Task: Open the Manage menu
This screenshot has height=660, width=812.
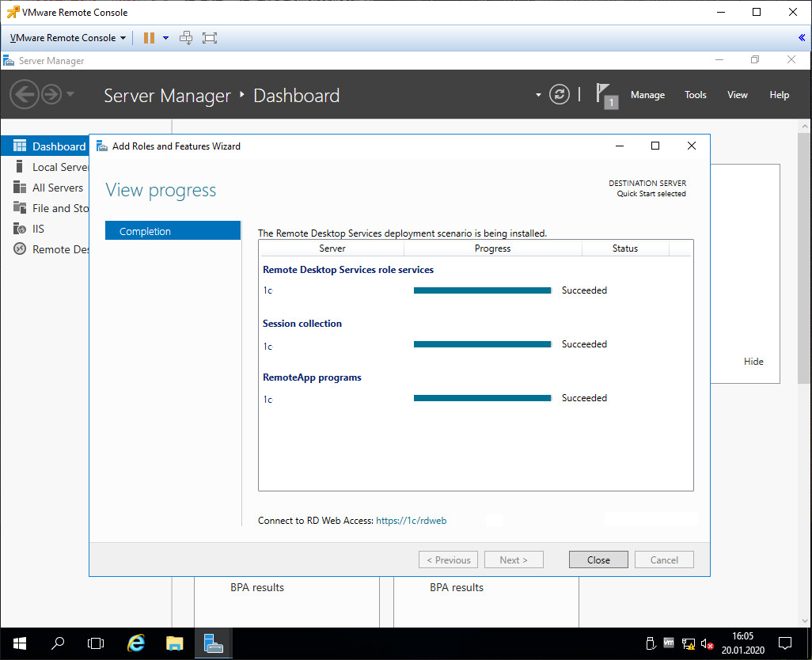Action: tap(647, 95)
